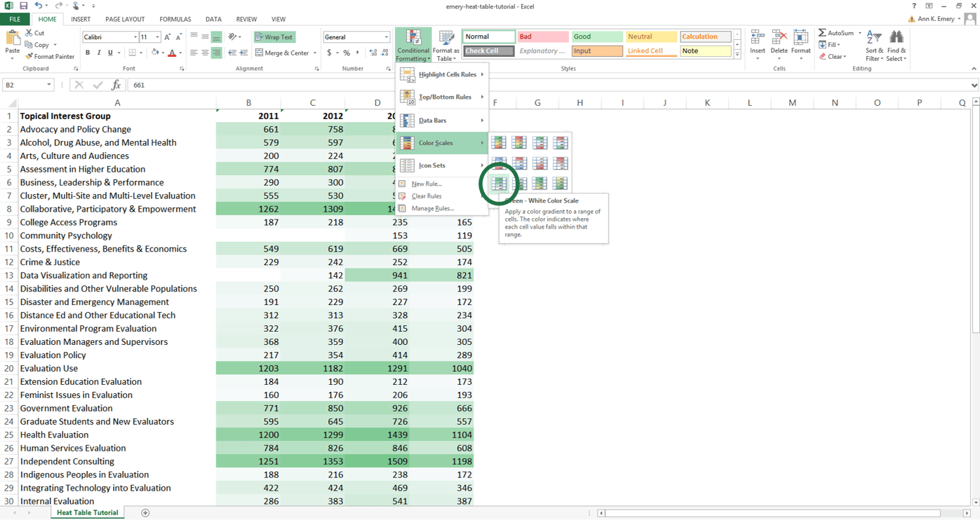Apply the Bad cell style

tap(542, 37)
